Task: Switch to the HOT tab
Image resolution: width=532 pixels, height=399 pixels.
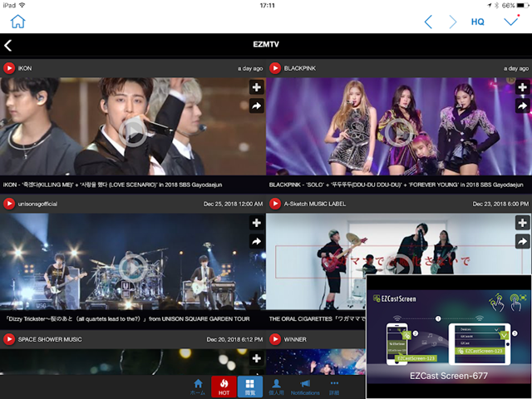Action: point(224,387)
